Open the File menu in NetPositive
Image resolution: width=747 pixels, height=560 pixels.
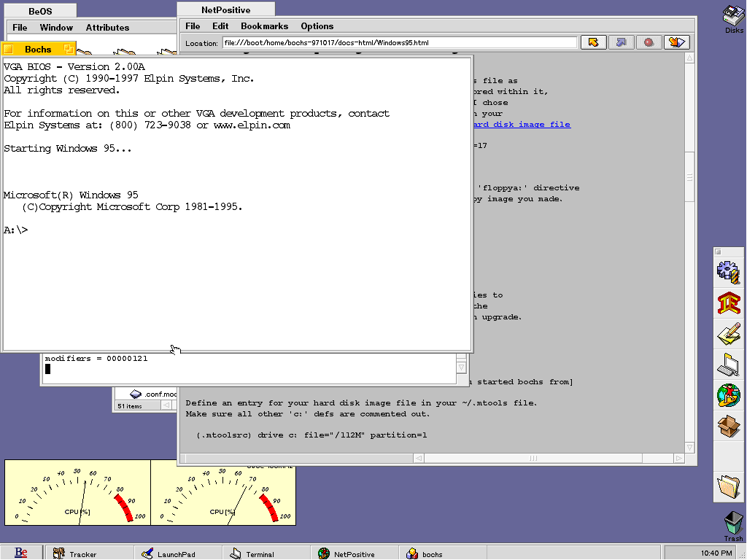click(193, 26)
